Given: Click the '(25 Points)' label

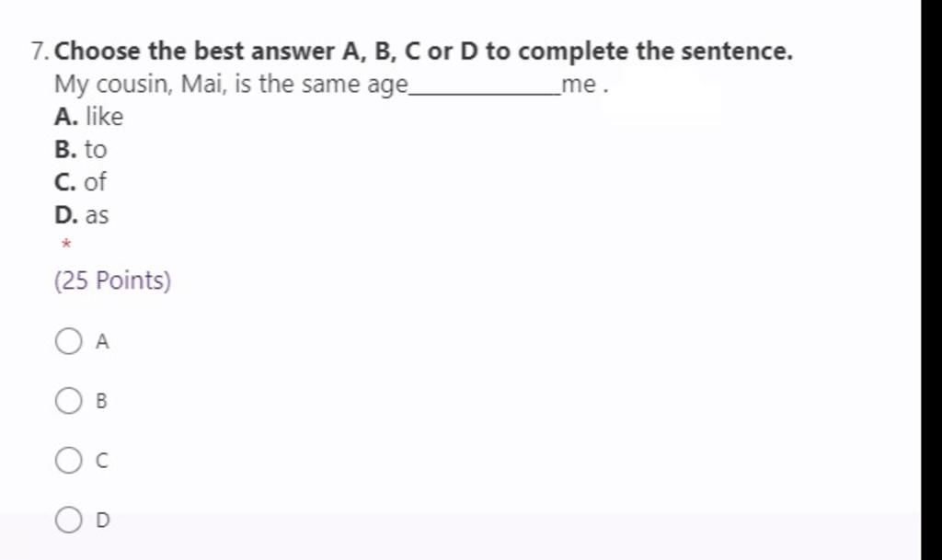Looking at the screenshot, I should tap(113, 280).
